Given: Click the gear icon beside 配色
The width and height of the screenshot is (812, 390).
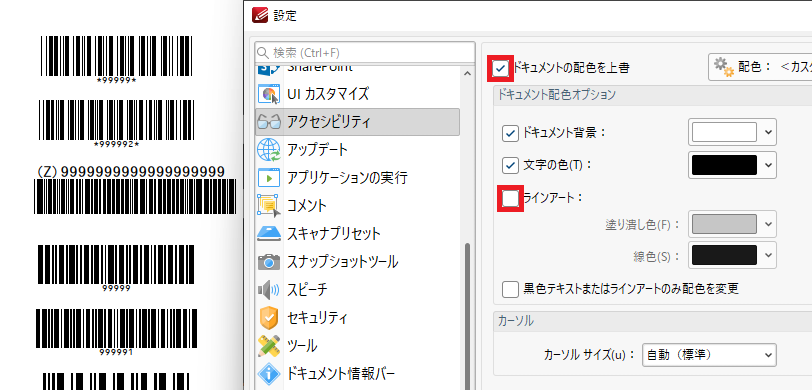Looking at the screenshot, I should (724, 67).
